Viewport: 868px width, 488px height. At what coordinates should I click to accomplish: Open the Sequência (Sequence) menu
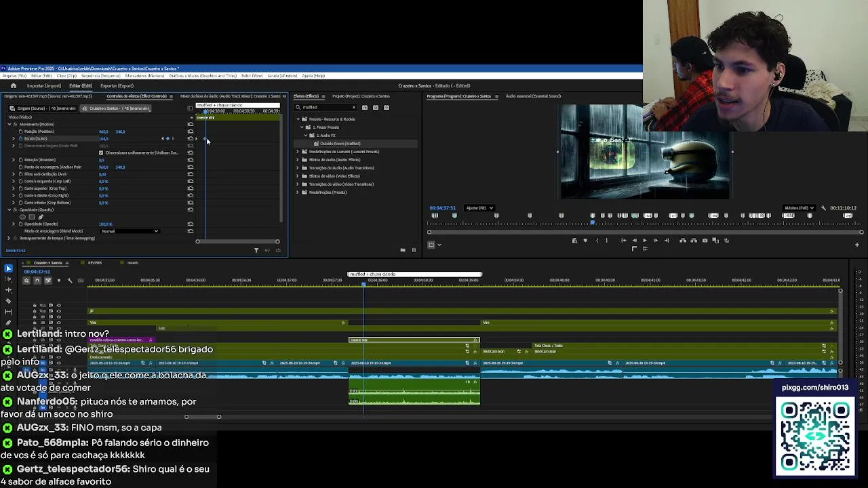(101, 76)
